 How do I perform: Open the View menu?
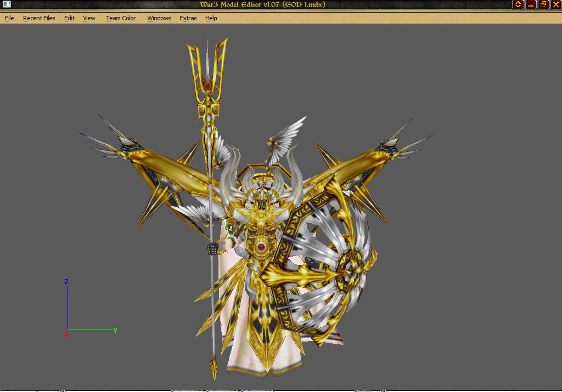click(x=89, y=18)
